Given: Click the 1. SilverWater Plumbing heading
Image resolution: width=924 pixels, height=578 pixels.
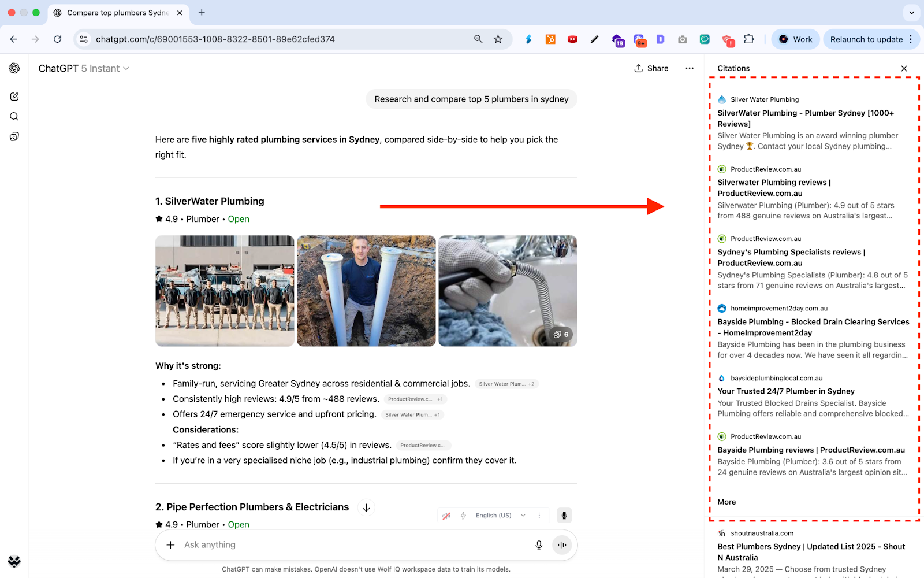Looking at the screenshot, I should click(x=210, y=201).
